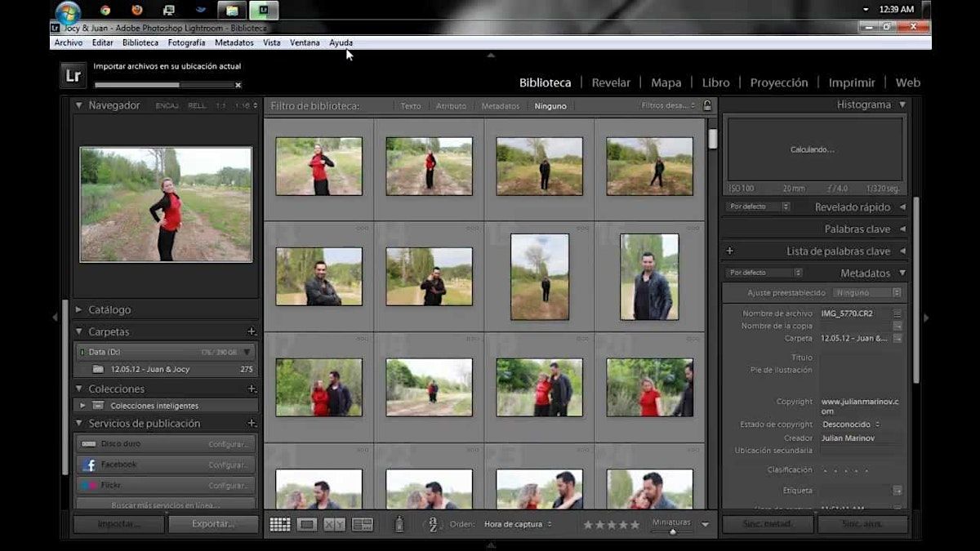Select the Ninguno filter option

coord(550,106)
